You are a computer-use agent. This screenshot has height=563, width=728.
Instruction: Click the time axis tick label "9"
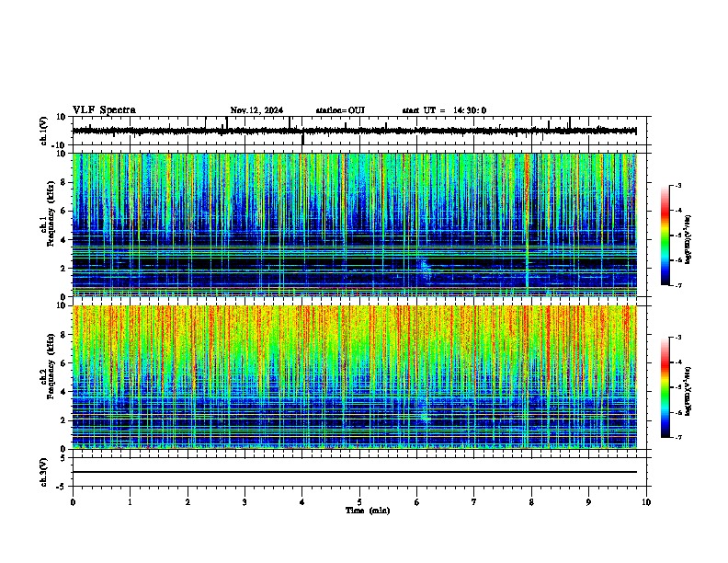click(588, 502)
